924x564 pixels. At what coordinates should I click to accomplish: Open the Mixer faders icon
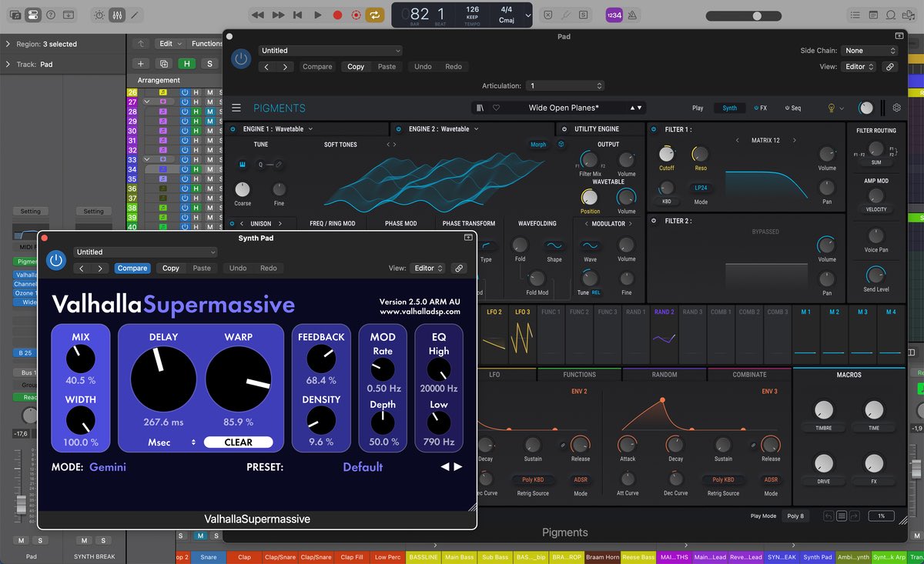[x=118, y=15]
